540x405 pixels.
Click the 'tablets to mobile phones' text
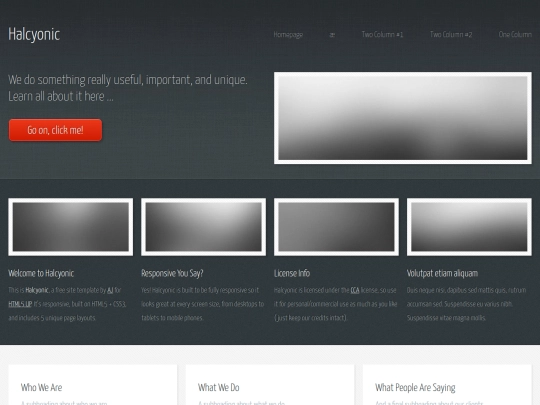tap(172, 318)
